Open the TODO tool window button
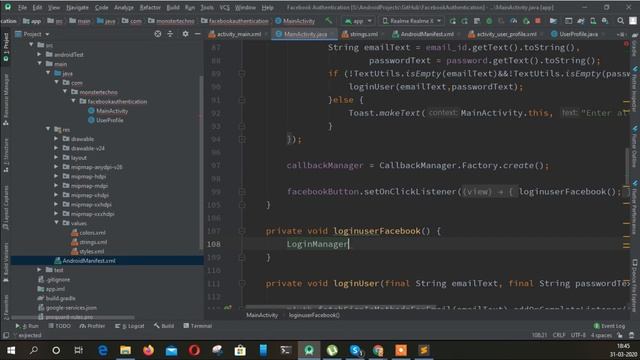 click(x=60, y=326)
